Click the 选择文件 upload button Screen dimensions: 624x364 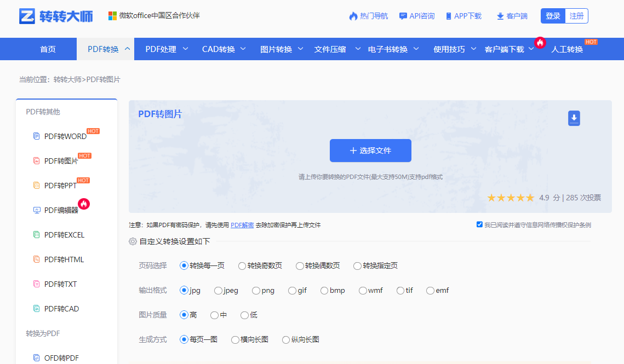[370, 151]
